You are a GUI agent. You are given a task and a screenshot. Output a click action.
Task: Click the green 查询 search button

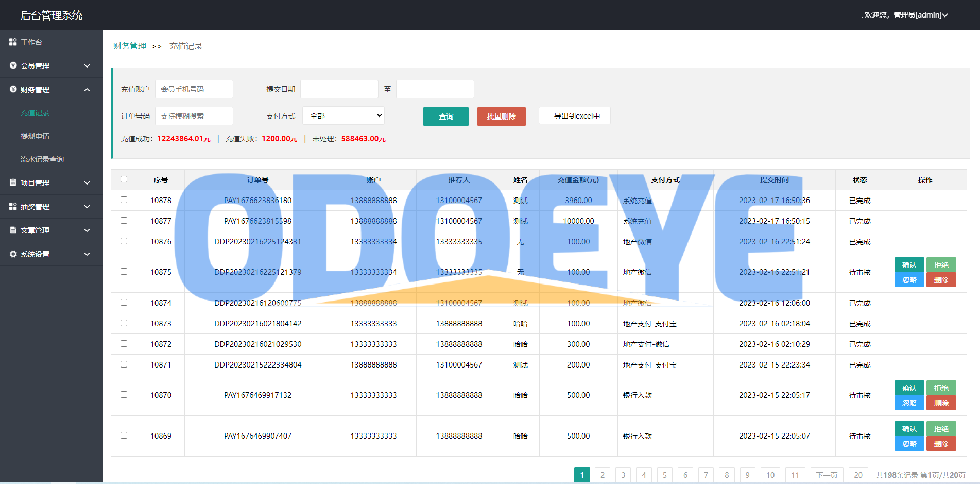pos(445,116)
